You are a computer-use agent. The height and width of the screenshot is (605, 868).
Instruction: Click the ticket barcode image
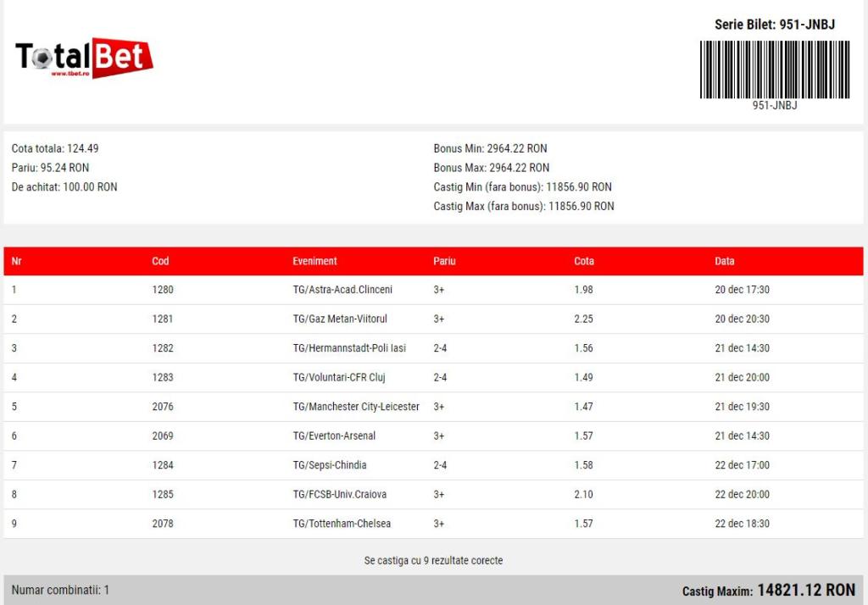(775, 69)
